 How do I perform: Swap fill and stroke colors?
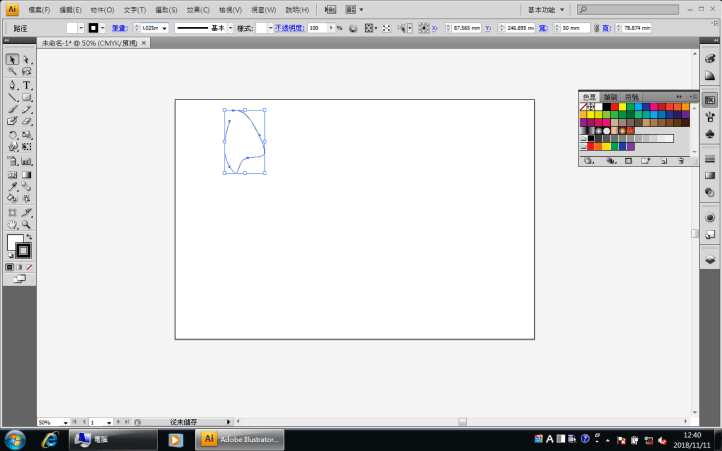pyautogui.click(x=28, y=237)
